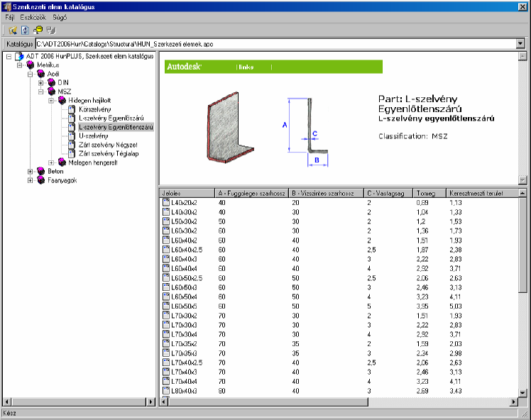The width and height of the screenshot is (531, 420).
Task: Collapse the Acél tree node
Action: pos(30,74)
